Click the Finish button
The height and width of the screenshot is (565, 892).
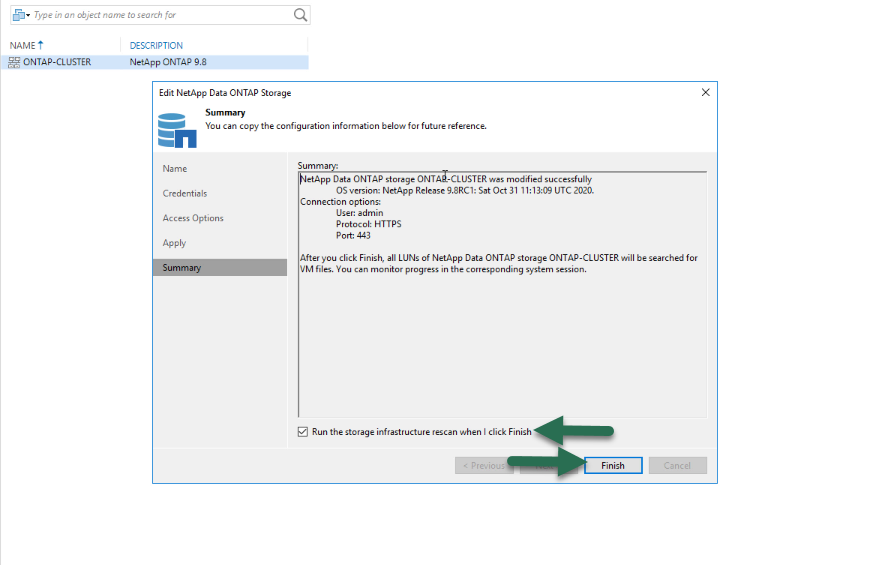pyautogui.click(x=613, y=465)
